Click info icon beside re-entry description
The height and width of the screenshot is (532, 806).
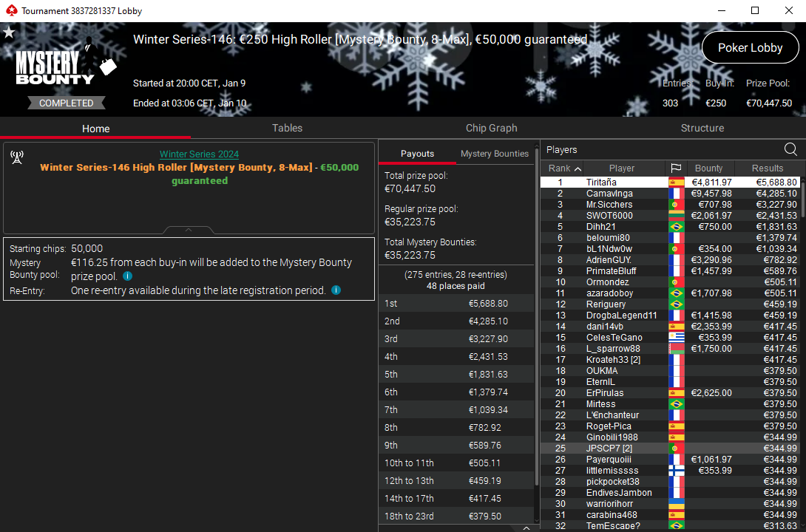pos(336,290)
